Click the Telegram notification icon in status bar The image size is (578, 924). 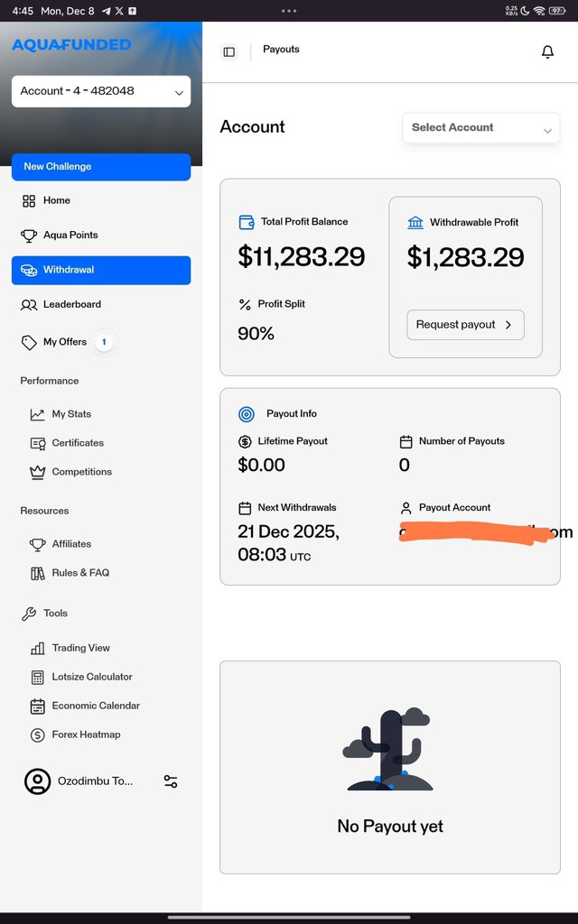coord(107,11)
